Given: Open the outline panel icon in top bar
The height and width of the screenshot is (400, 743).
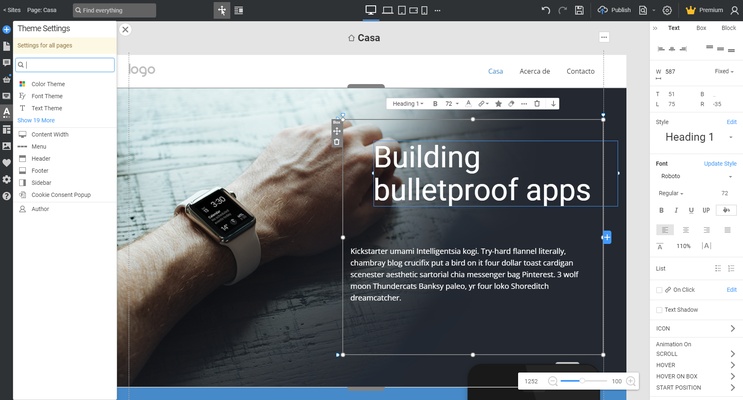Looking at the screenshot, I should (x=239, y=10).
